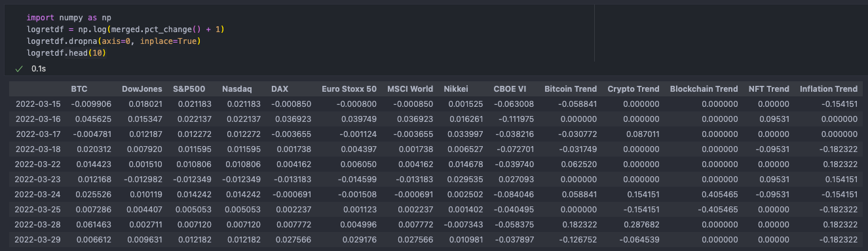Click the 2022-03-15 row index
Screen dimensions: 868x251
click(x=38, y=104)
